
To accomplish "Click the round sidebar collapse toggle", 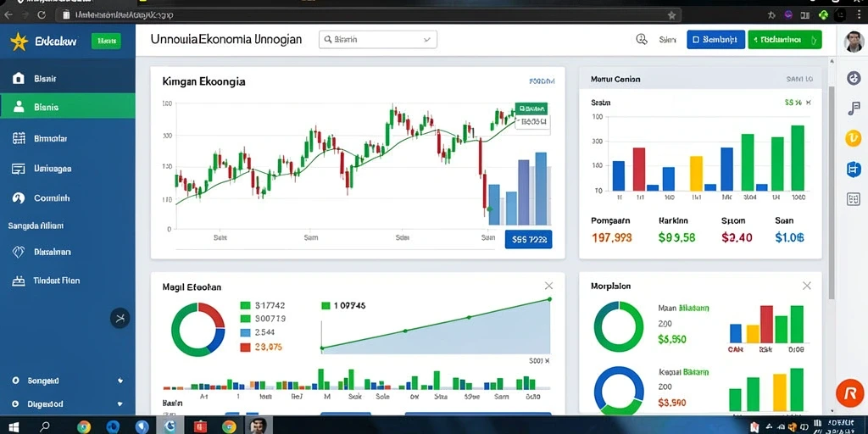I will (120, 318).
